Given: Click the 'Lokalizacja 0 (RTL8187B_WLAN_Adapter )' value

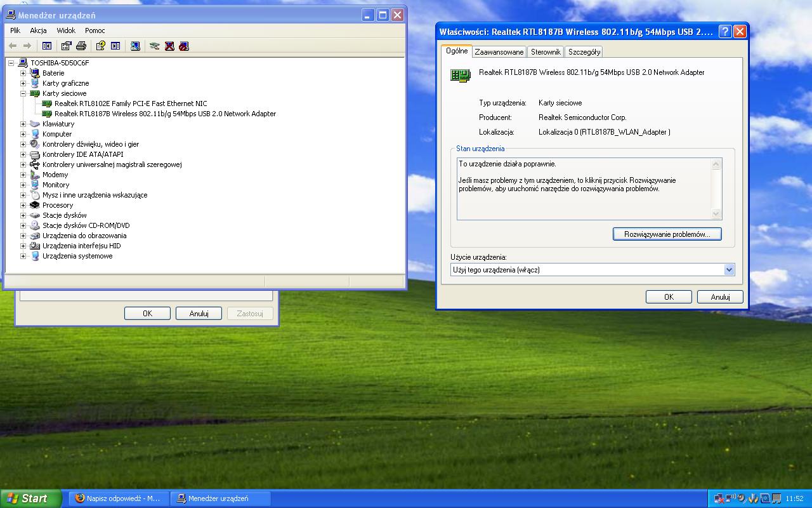Looking at the screenshot, I should pyautogui.click(x=605, y=132).
